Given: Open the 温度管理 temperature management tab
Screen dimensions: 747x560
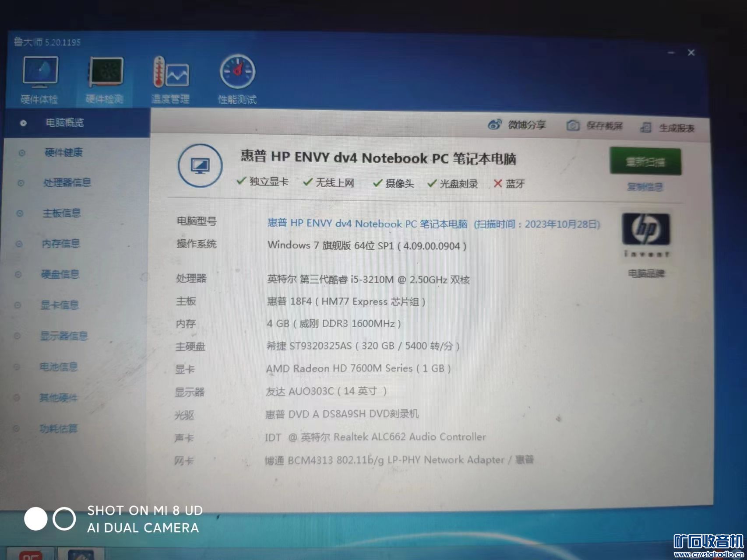Looking at the screenshot, I should (x=170, y=80).
